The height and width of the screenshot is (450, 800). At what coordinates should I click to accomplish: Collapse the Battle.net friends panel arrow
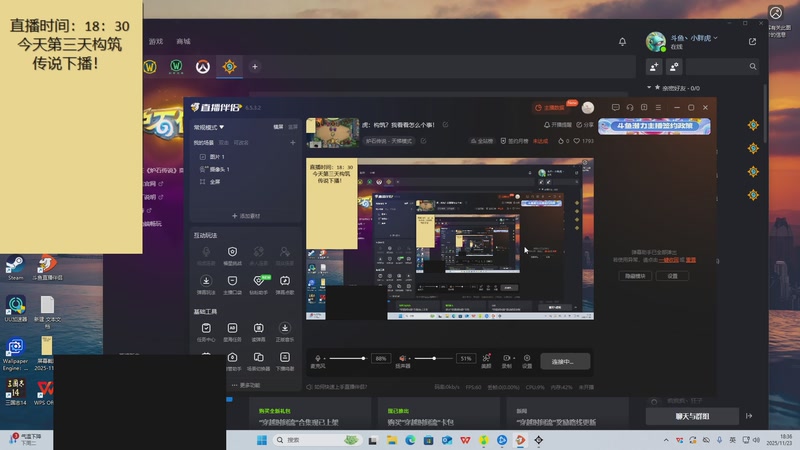click(x=749, y=416)
